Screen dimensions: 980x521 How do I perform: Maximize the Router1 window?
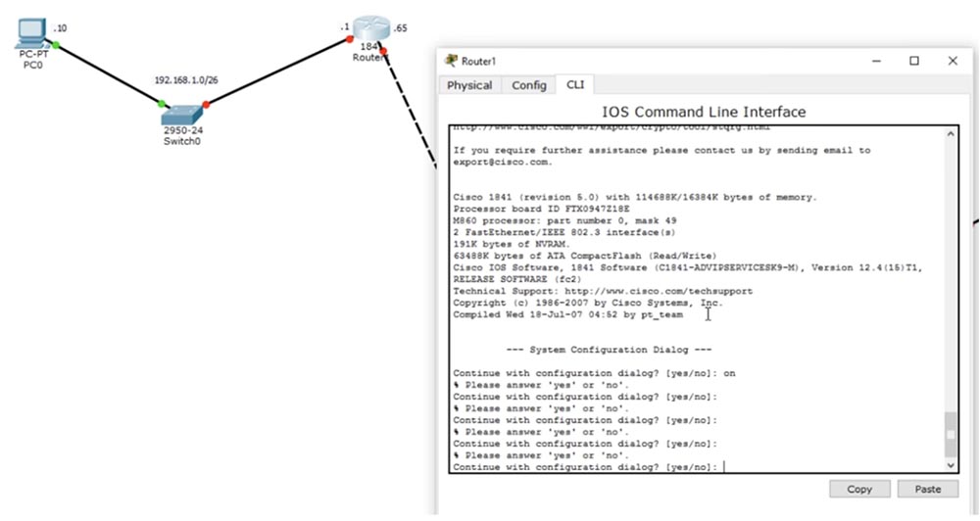click(x=913, y=61)
